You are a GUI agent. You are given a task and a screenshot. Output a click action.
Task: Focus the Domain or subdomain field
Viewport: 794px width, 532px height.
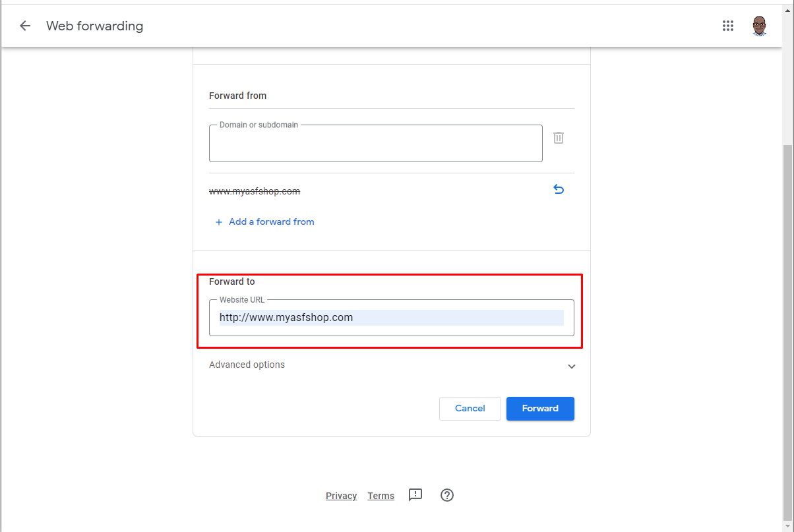[x=376, y=143]
